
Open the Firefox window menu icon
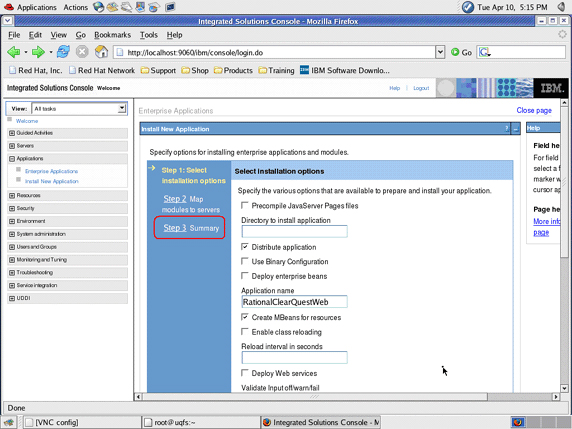8,20
